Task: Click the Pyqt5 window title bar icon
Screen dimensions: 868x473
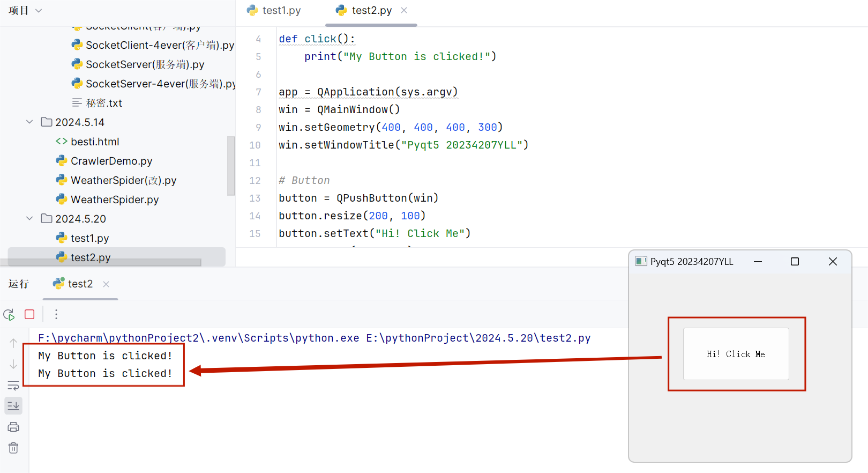Action: [641, 261]
